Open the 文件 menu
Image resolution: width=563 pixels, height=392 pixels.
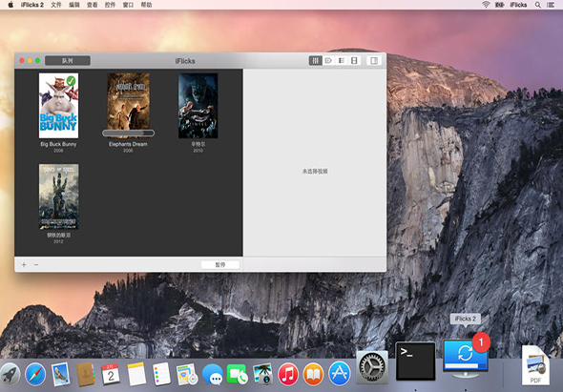pos(56,5)
